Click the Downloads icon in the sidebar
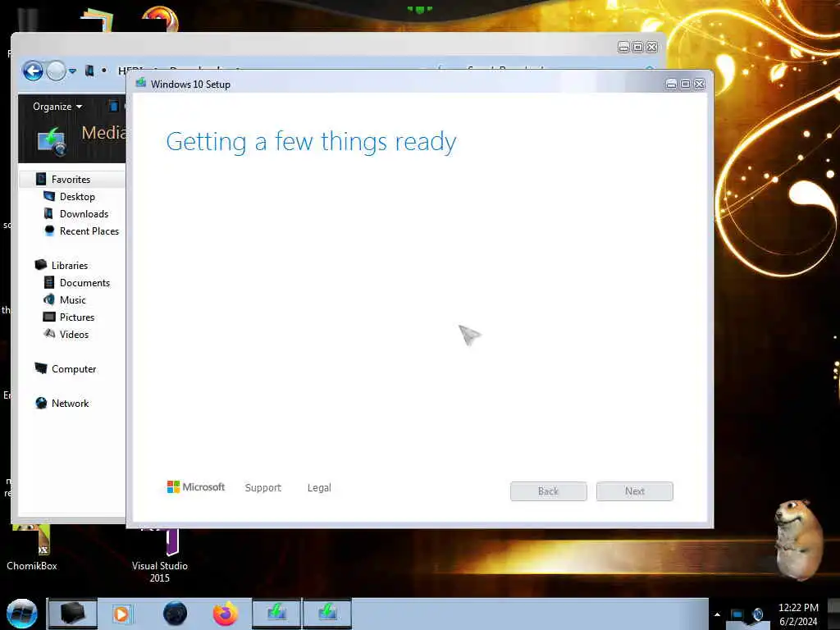This screenshot has height=630, width=840. (x=48, y=214)
